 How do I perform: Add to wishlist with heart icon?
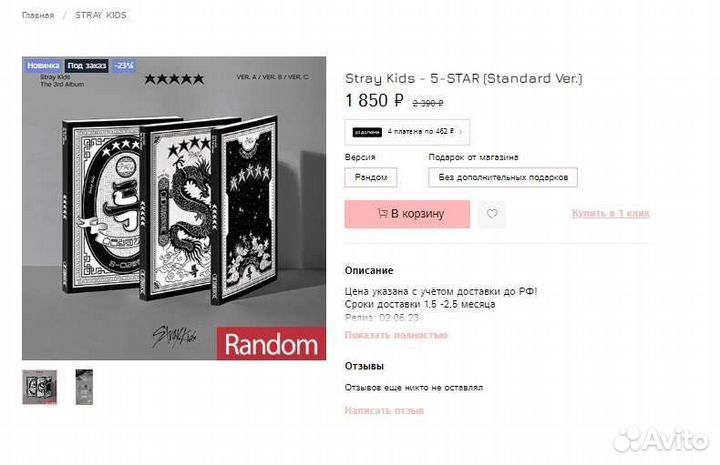(x=492, y=214)
